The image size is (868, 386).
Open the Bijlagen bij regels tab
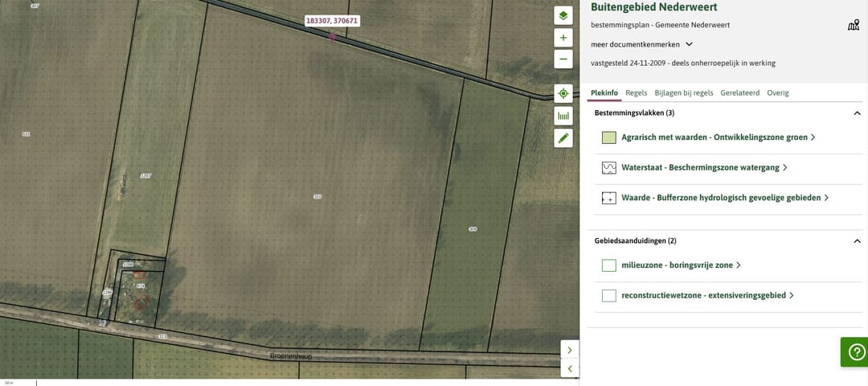(x=683, y=92)
